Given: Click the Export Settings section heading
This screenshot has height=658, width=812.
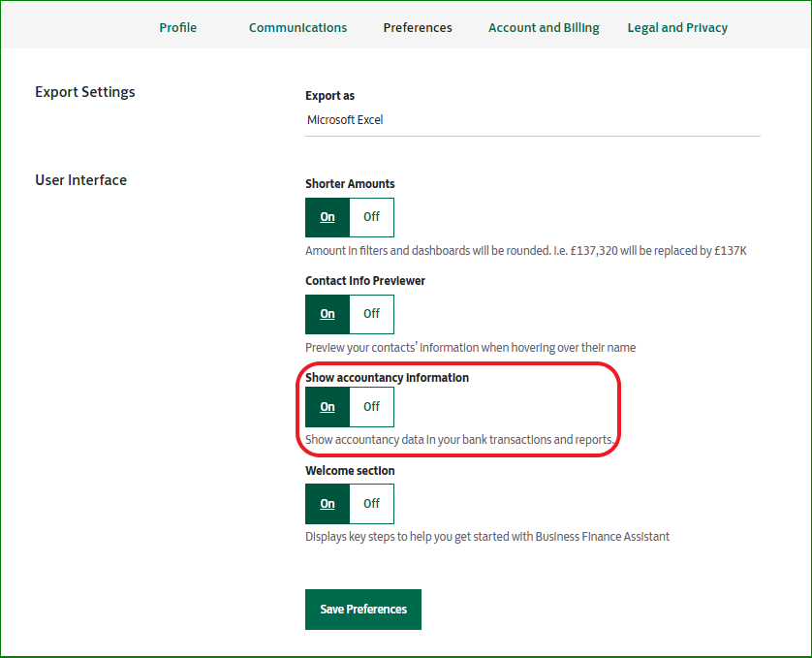Looking at the screenshot, I should [85, 92].
